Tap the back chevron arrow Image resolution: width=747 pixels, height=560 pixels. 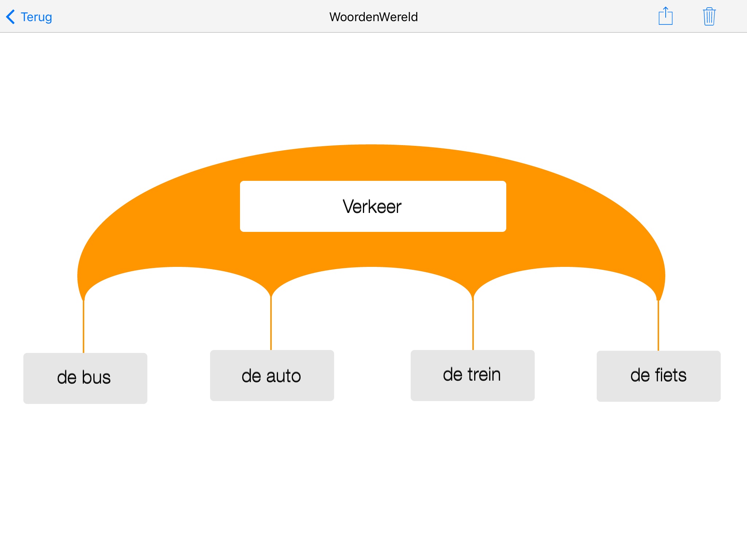tap(11, 17)
